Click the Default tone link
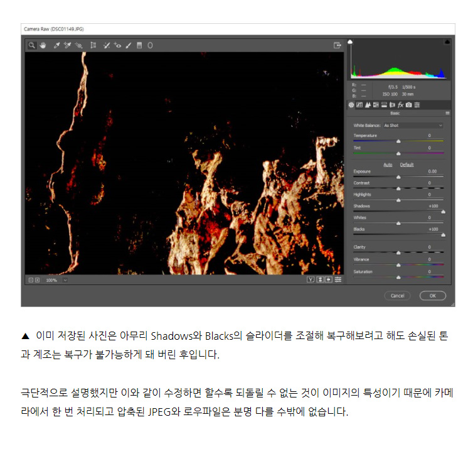The width and height of the screenshot is (473, 476). click(407, 165)
